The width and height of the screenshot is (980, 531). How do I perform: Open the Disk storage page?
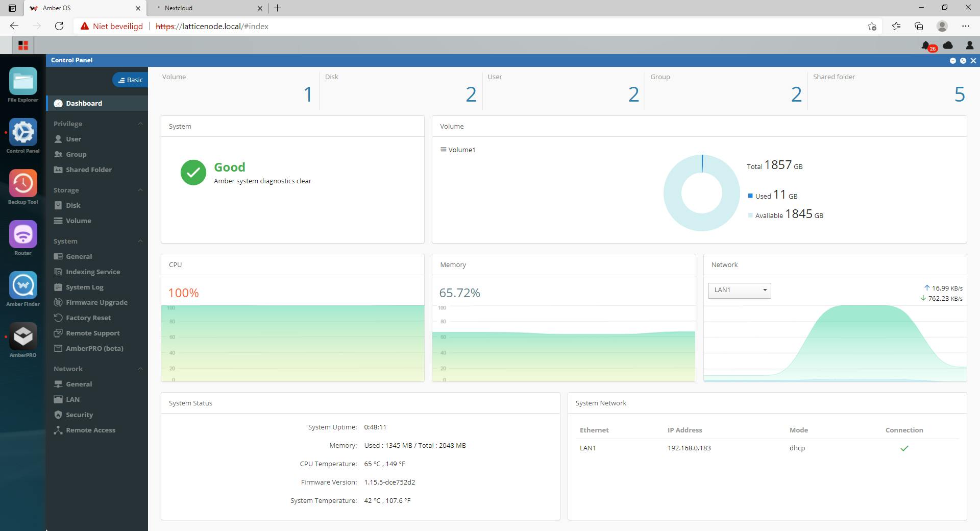click(x=97, y=205)
